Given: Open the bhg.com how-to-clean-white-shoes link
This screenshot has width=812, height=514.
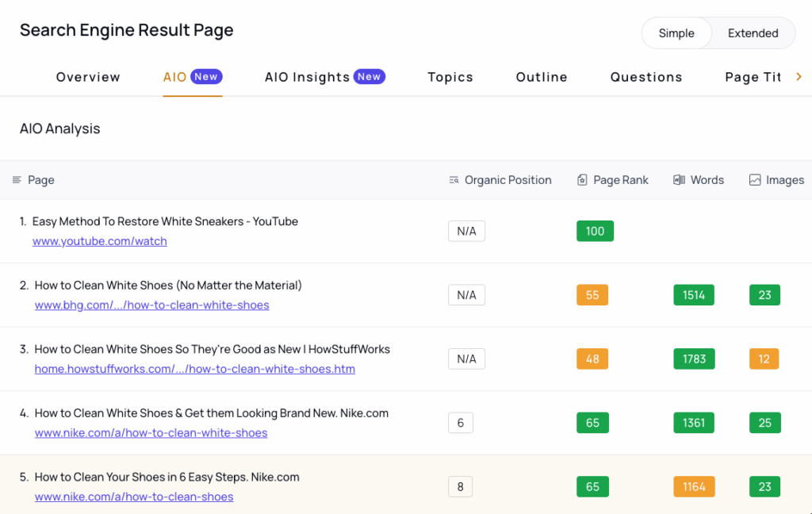Looking at the screenshot, I should tap(151, 305).
